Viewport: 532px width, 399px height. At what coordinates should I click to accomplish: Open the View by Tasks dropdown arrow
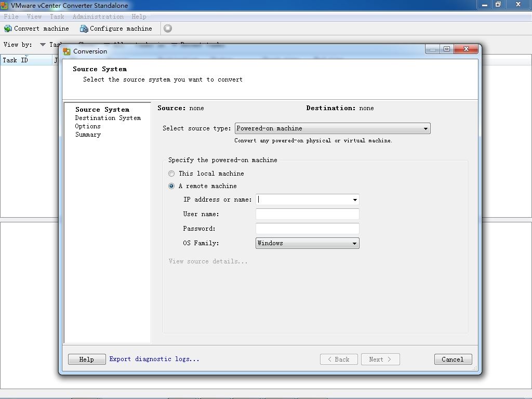[x=43, y=45]
